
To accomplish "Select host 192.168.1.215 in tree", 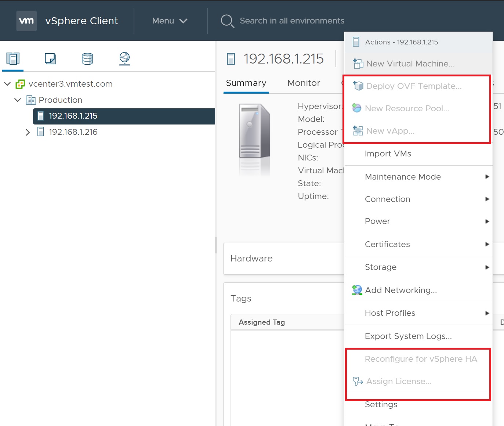I will coord(124,116).
